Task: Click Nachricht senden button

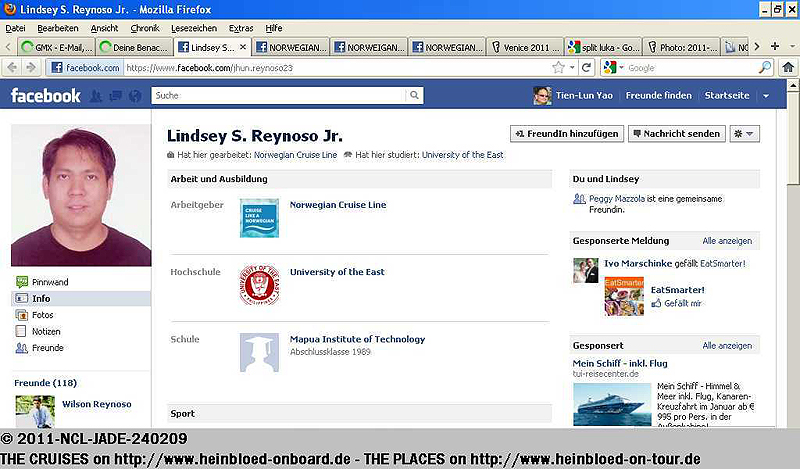Action: pyautogui.click(x=677, y=134)
